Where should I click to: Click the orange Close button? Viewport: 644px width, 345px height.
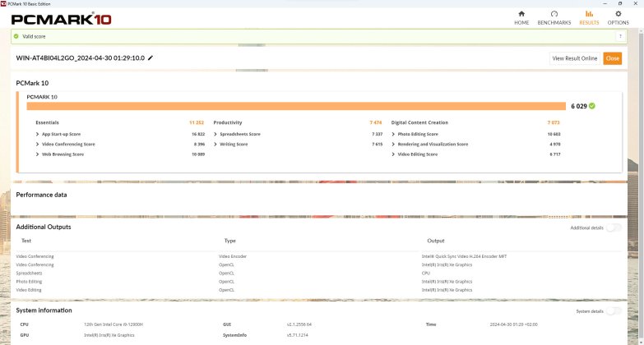[613, 58]
